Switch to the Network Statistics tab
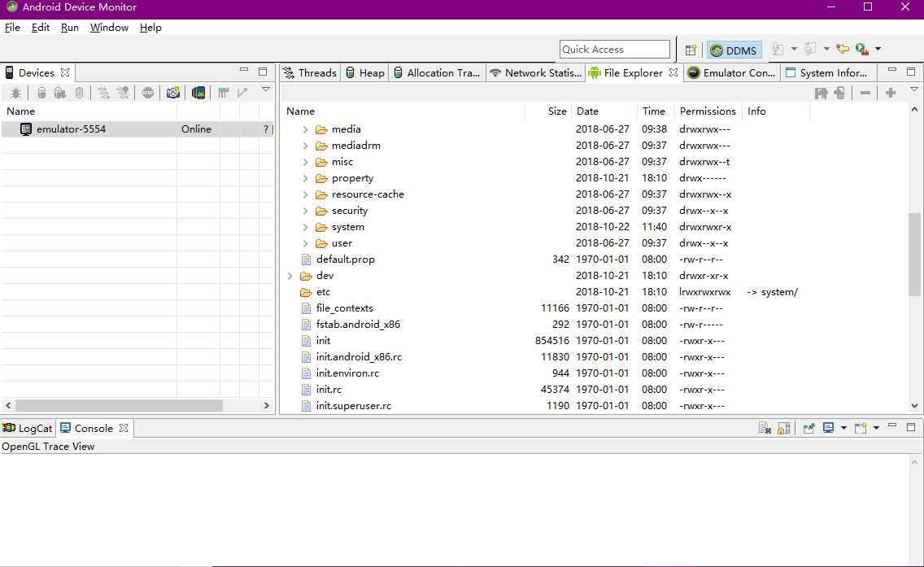 coord(536,72)
